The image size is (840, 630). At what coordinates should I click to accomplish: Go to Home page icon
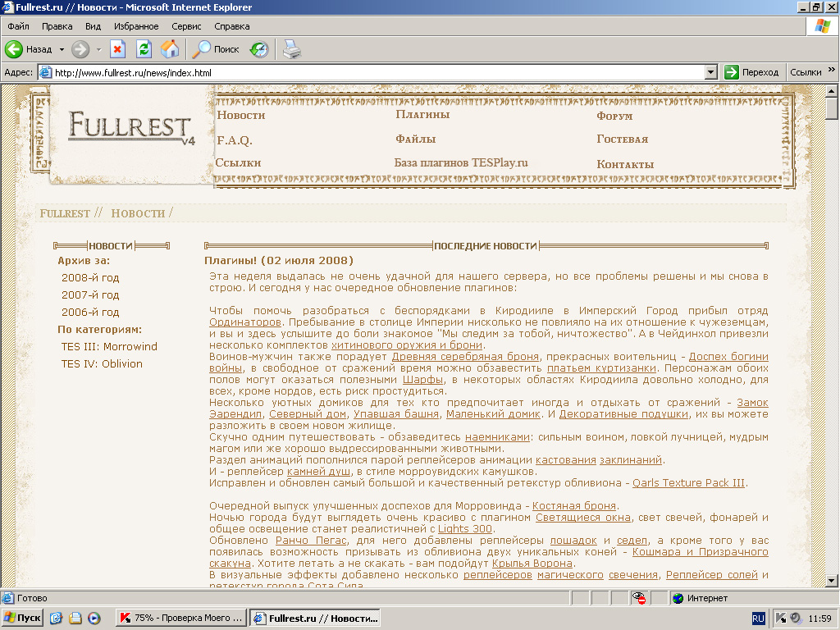coord(170,49)
